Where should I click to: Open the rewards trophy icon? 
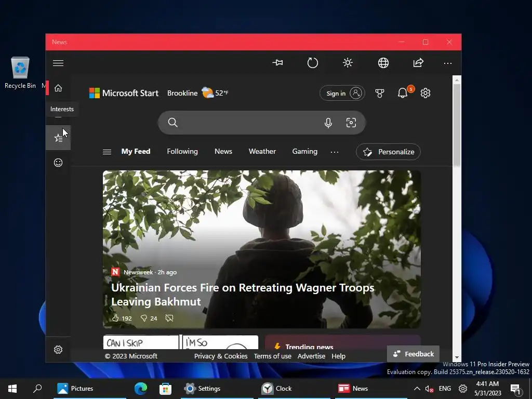pos(380,93)
